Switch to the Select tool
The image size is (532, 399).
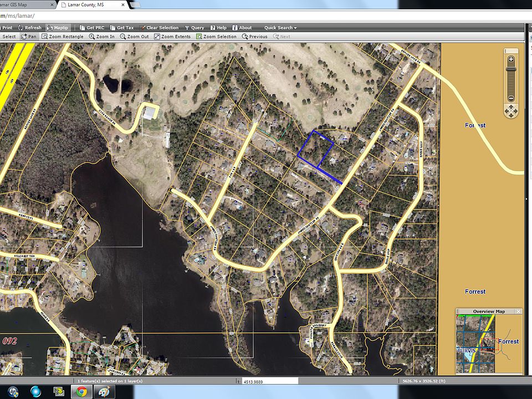9,37
